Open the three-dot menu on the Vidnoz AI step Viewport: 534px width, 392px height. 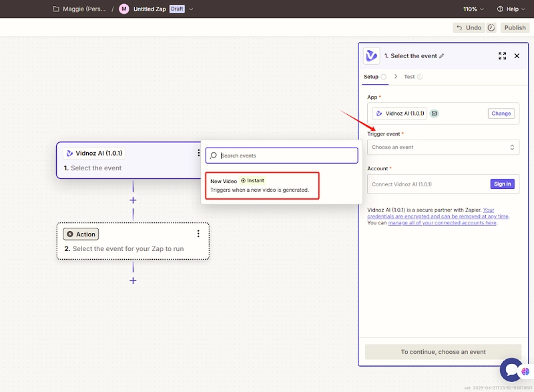click(198, 153)
